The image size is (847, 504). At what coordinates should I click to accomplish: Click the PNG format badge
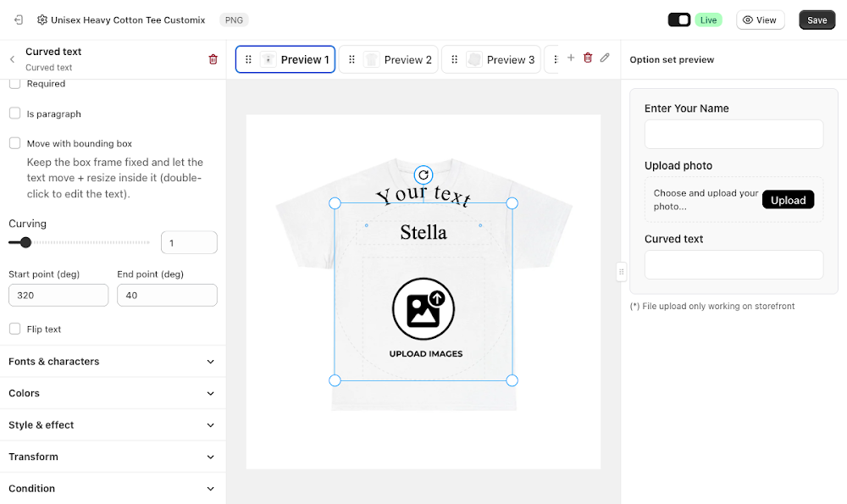(x=234, y=20)
